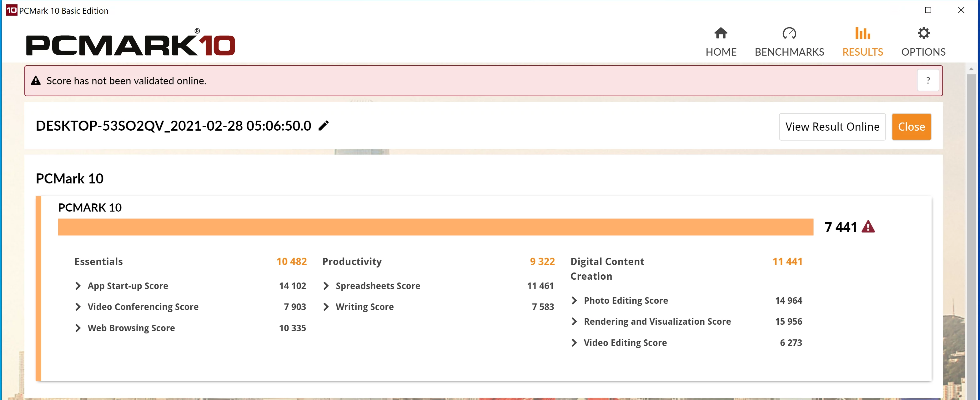This screenshot has width=980, height=400.
Task: Maximize the PCMark 10 window
Action: 928,10
